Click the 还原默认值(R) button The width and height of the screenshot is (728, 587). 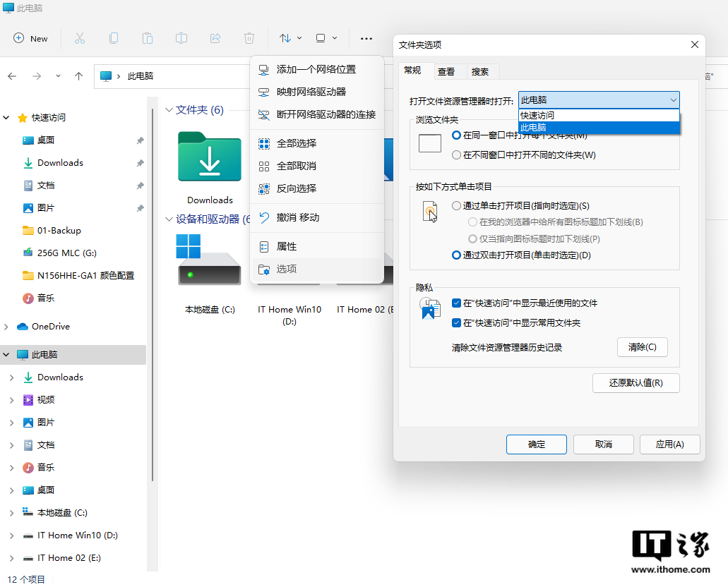(x=635, y=383)
